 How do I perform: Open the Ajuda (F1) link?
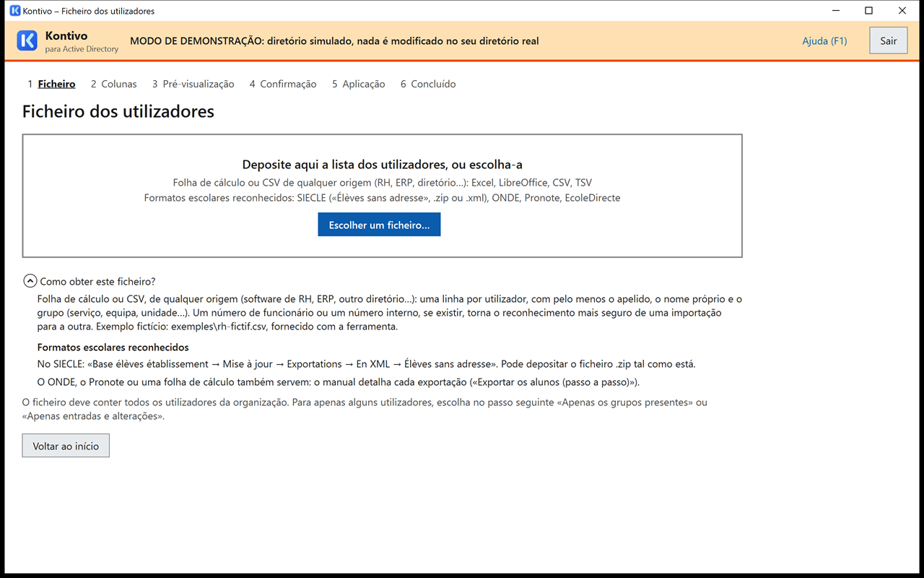(x=824, y=40)
